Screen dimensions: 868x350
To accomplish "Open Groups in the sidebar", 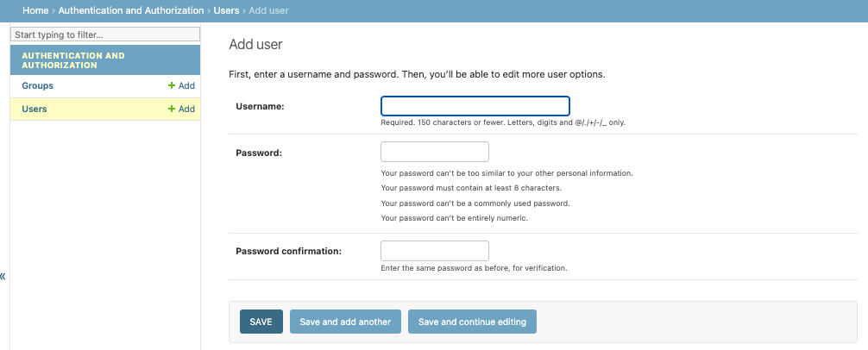I will pos(38,86).
